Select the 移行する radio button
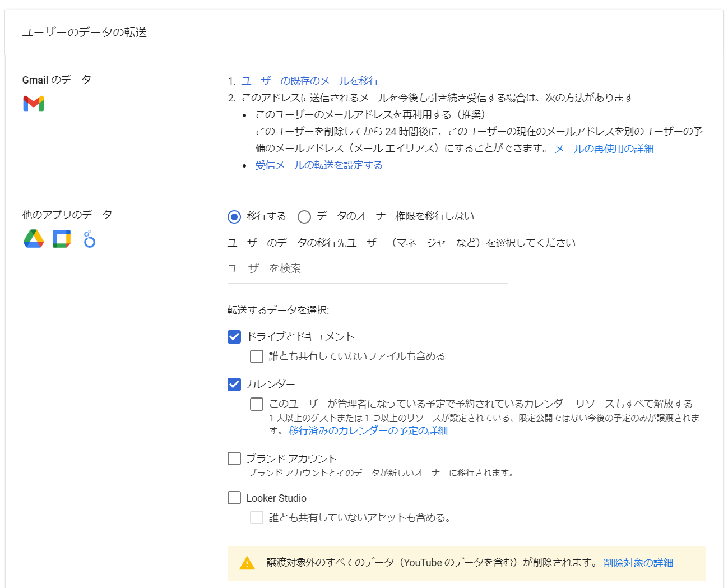This screenshot has height=588, width=728. [x=234, y=217]
